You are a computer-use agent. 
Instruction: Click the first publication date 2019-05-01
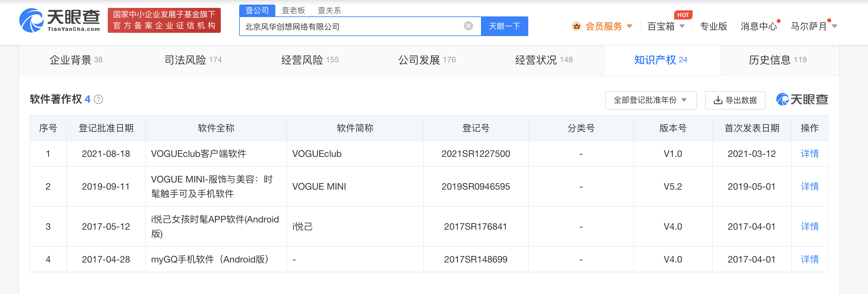pos(752,186)
